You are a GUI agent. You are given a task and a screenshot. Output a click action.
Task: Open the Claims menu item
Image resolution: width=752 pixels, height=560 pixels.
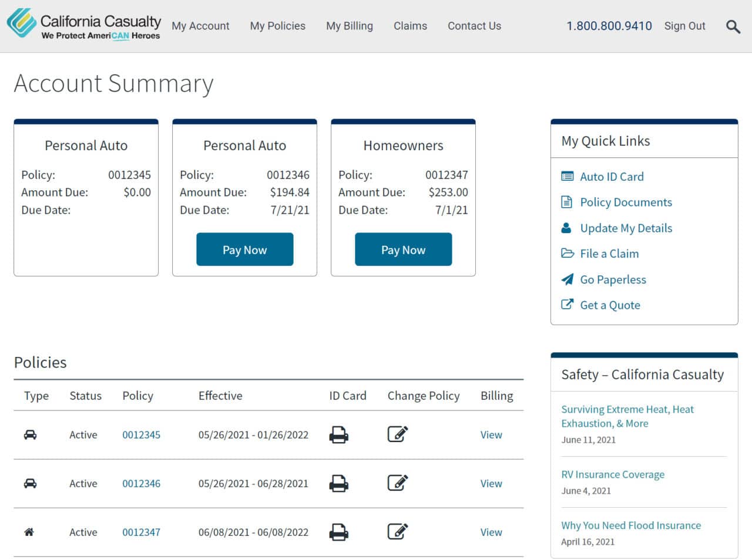click(x=410, y=26)
